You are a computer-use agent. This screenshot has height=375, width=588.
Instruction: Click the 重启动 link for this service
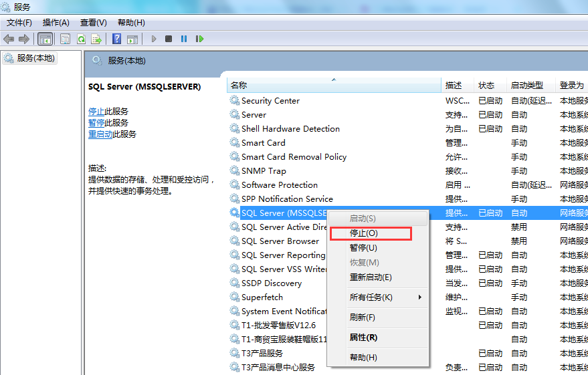100,134
